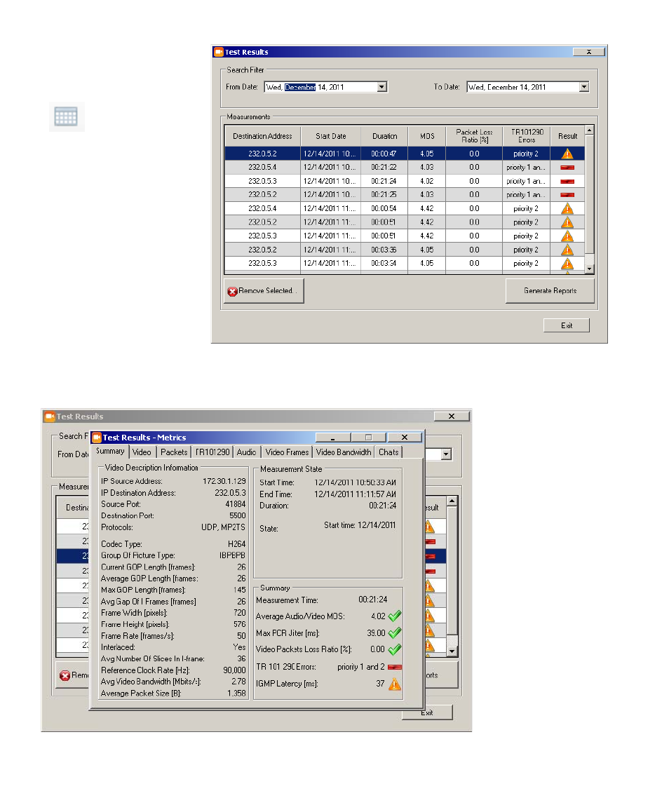Click the warning triangle in the 00:03:36 row
Screen dimensions: 669x812
pyautogui.click(x=567, y=250)
